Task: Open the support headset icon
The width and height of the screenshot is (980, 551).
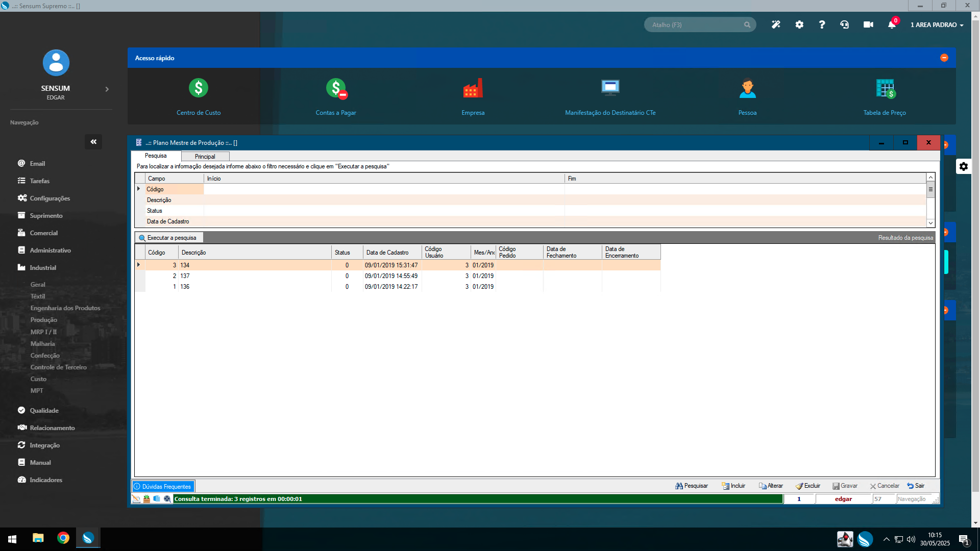Action: [845, 24]
